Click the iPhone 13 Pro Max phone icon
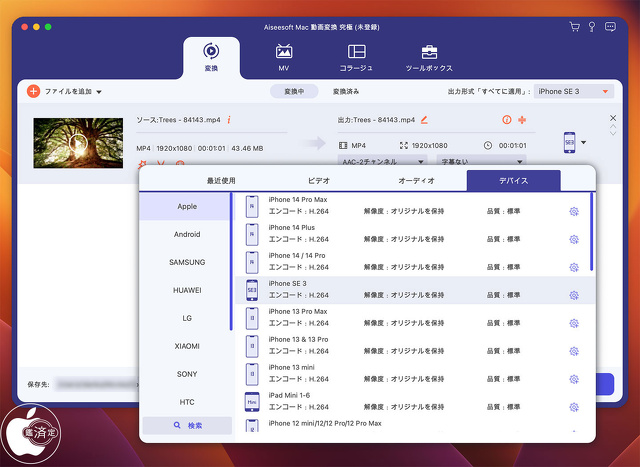This screenshot has height=467, width=640. [252, 318]
